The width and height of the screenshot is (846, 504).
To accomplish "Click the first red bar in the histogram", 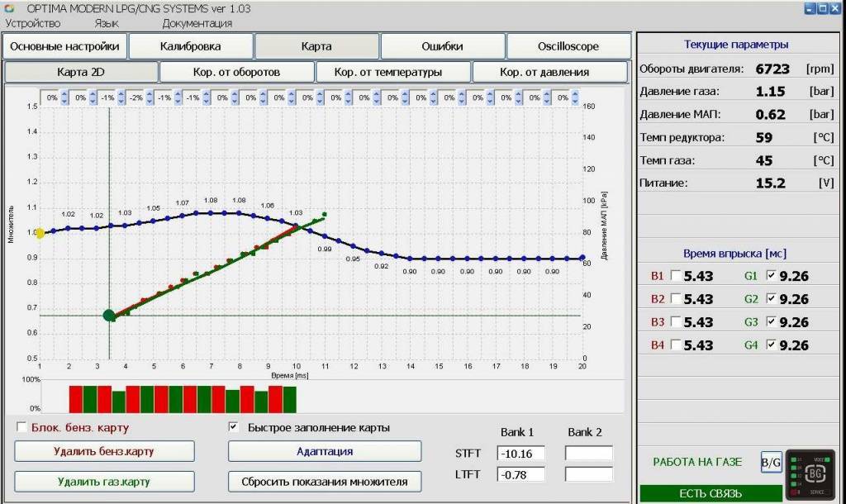I will coord(76,398).
